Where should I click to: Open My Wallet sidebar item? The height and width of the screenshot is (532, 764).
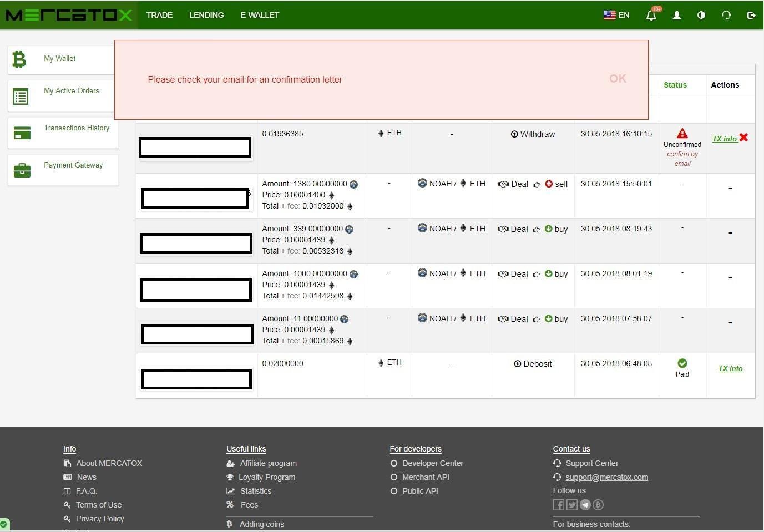tap(60, 58)
